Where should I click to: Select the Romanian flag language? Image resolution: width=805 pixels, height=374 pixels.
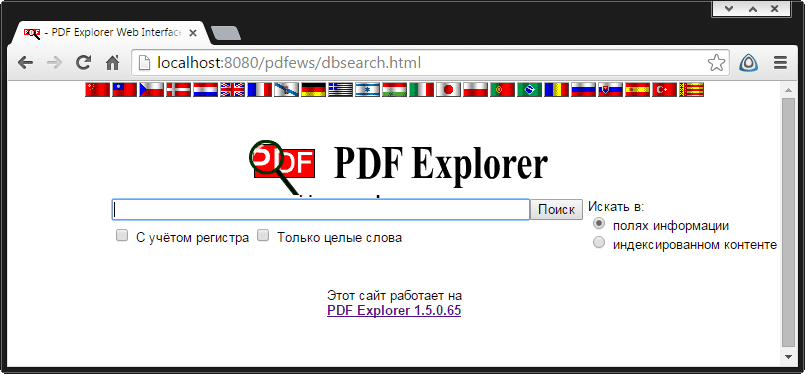(x=557, y=89)
